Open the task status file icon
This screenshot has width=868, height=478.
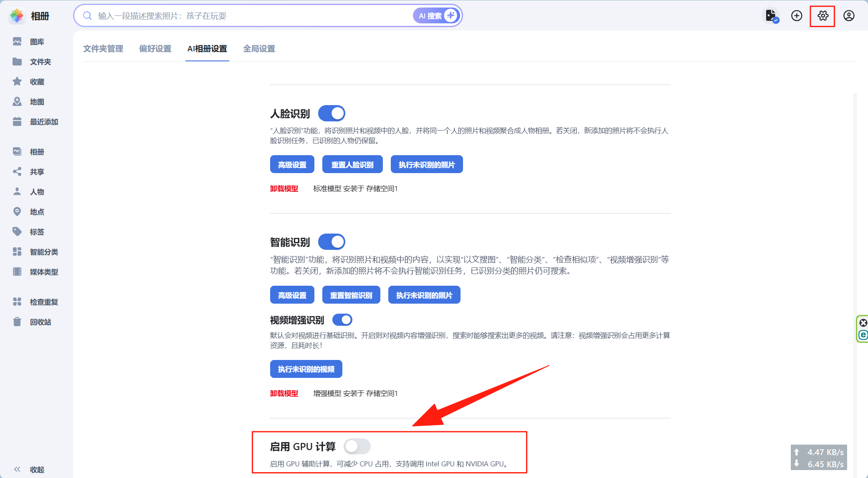[771, 16]
